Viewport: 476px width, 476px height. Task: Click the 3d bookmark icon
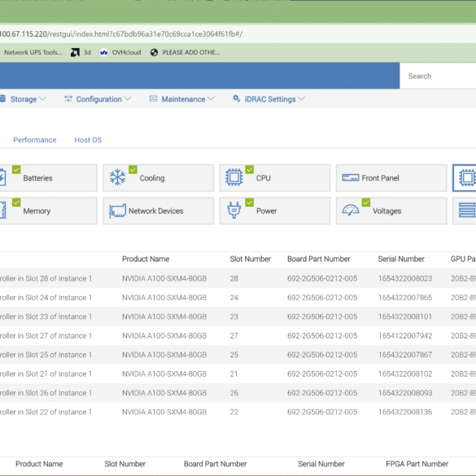point(75,52)
